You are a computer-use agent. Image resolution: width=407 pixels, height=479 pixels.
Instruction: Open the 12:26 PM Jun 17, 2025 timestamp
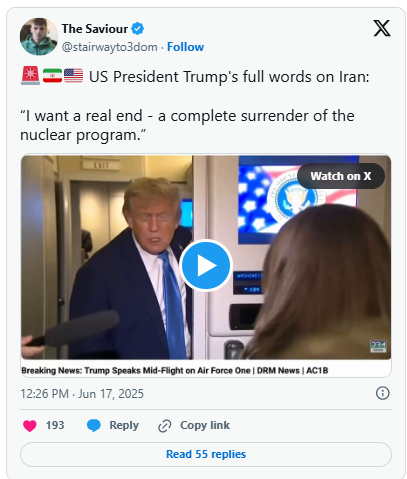click(82, 394)
